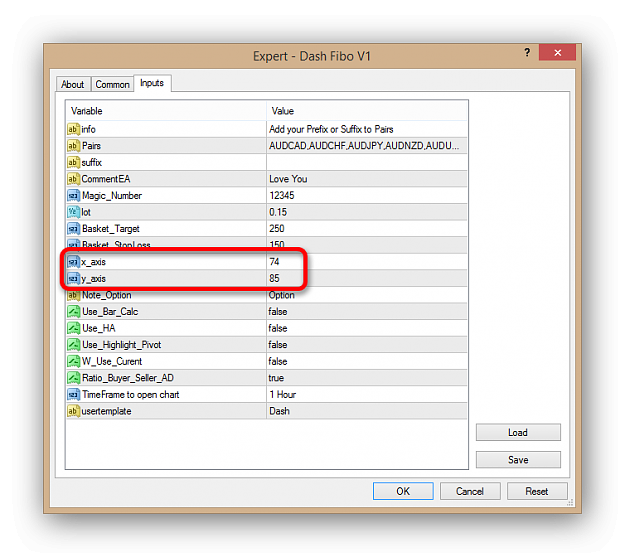This screenshot has height=557, width=625.
Task: Edit Magic_Number value 12345
Action: pos(367,195)
